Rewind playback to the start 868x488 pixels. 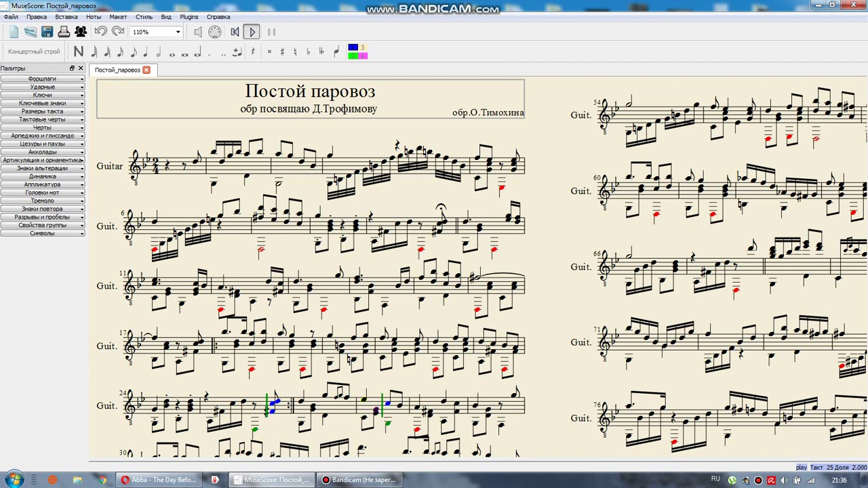point(235,32)
